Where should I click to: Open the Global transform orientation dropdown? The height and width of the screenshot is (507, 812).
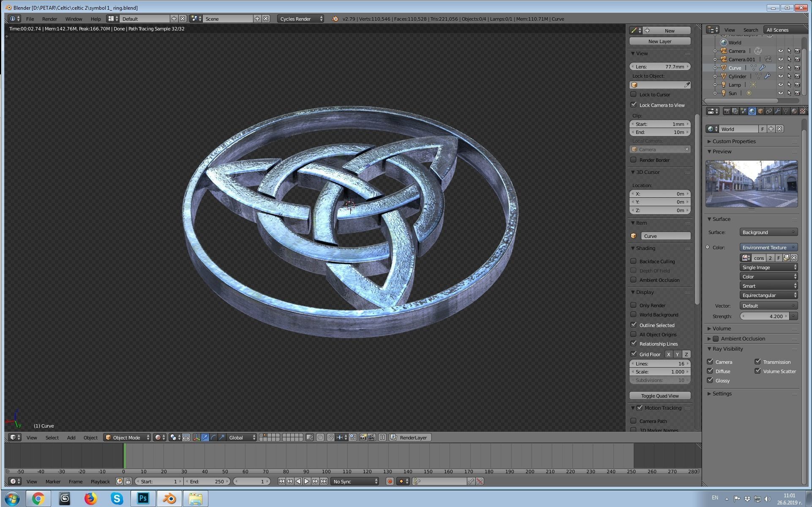pos(242,437)
